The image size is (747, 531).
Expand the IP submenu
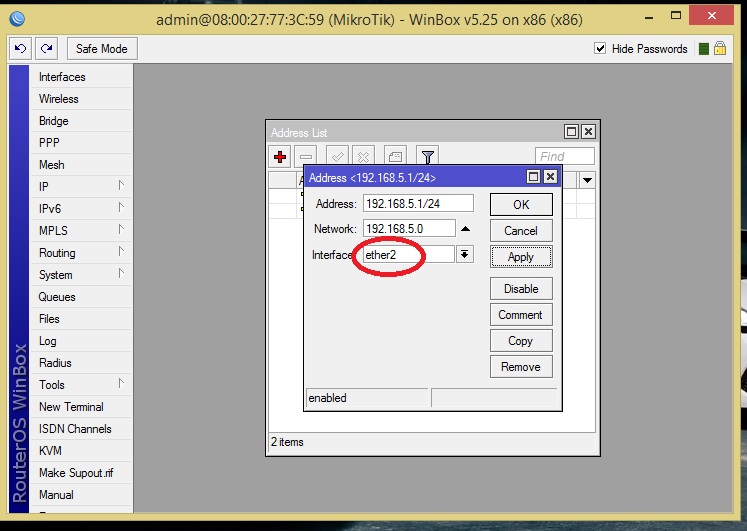[x=81, y=186]
